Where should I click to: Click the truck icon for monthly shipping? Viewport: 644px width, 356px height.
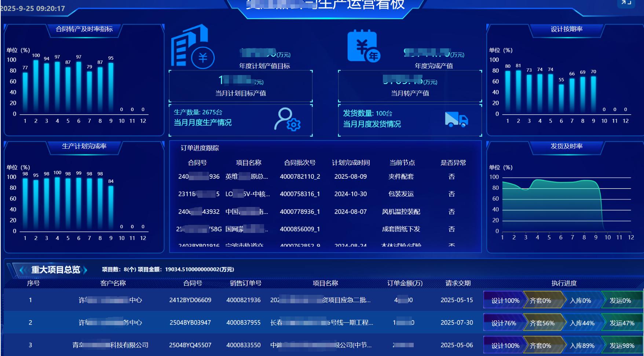point(456,119)
